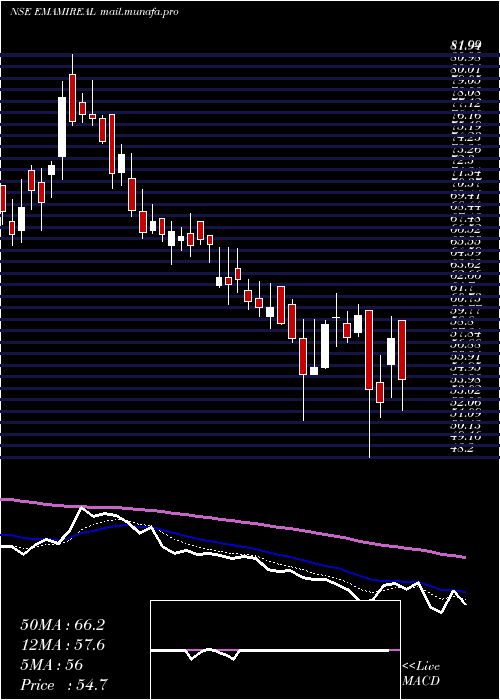
Task: Click the NSE EMAMIREAL chart title
Action: coord(52,12)
